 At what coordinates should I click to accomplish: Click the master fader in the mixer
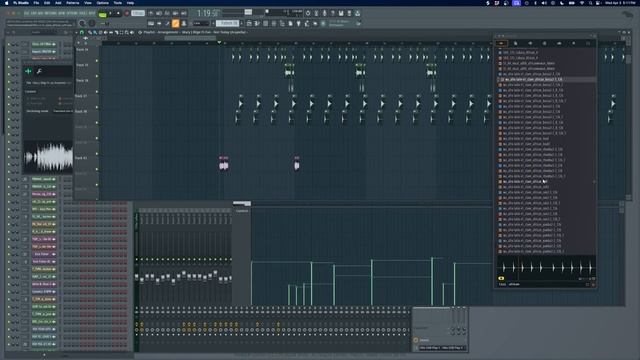(x=137, y=277)
